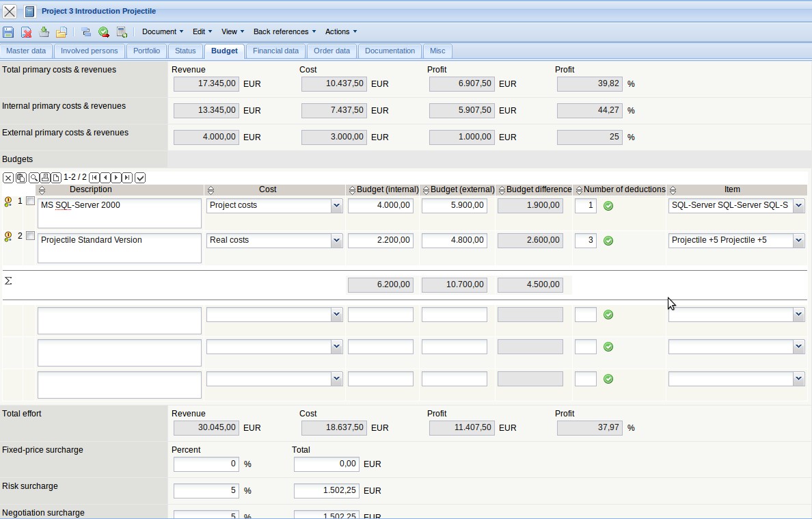Click the save document icon in toolbar
The height and width of the screenshot is (519, 812).
click(8, 32)
